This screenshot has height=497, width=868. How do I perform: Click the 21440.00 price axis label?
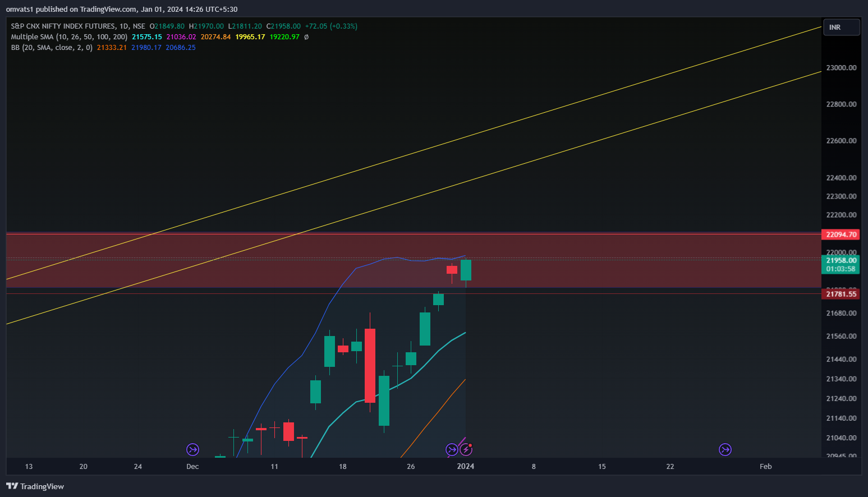point(841,359)
